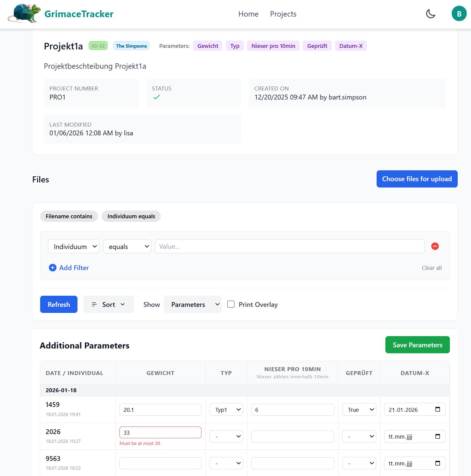Open calendar picker for row 2026
Image resolution: width=471 pixels, height=476 pixels.
point(438,436)
